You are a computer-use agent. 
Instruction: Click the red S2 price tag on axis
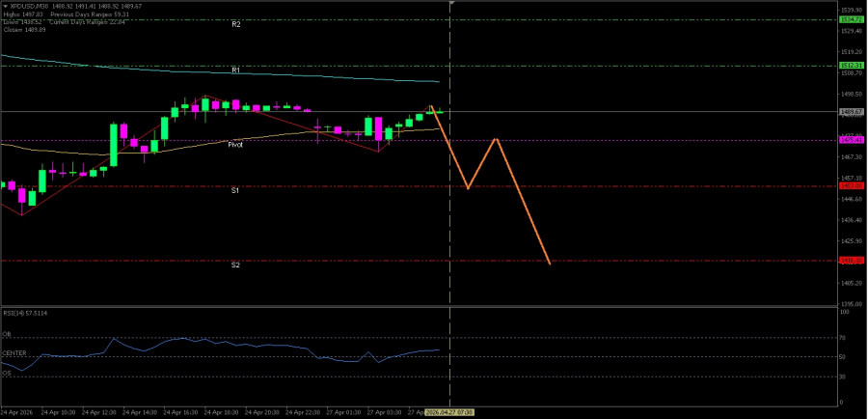click(851, 261)
